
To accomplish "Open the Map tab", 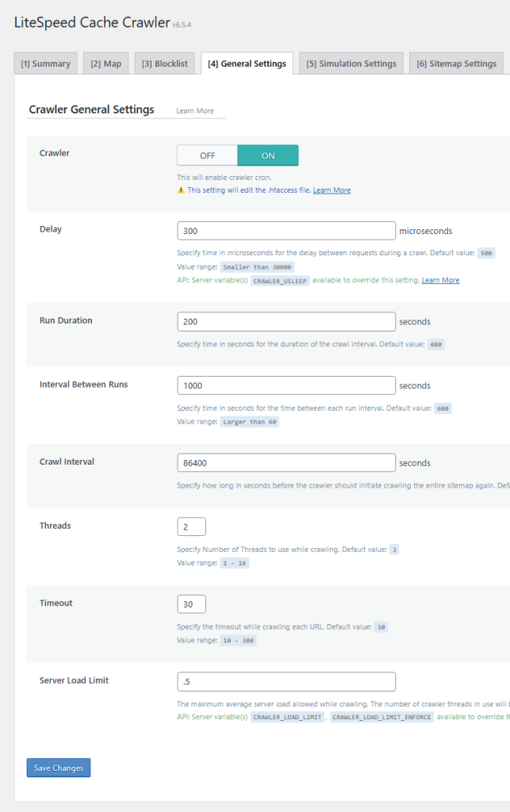I will pos(105,63).
